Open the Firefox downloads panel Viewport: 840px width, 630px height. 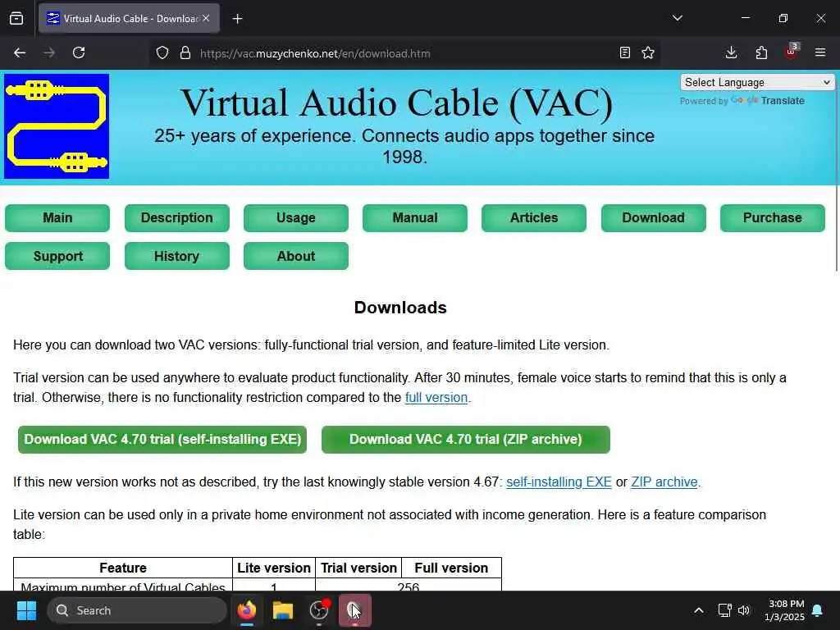[x=731, y=53]
